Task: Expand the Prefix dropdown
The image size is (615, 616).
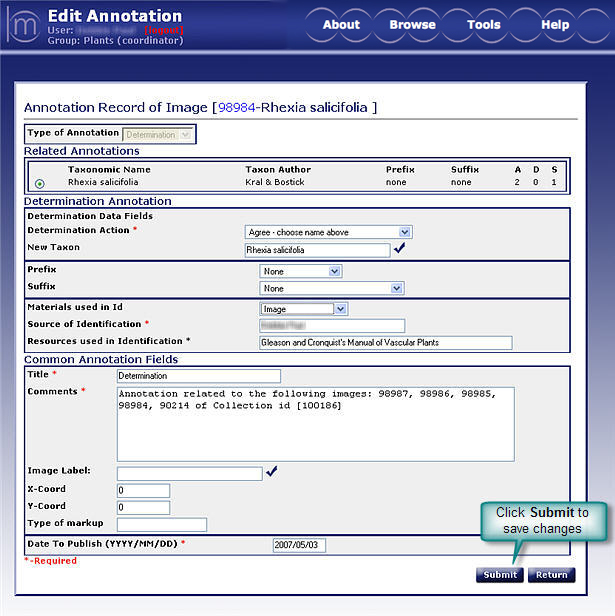Action: [x=300, y=271]
